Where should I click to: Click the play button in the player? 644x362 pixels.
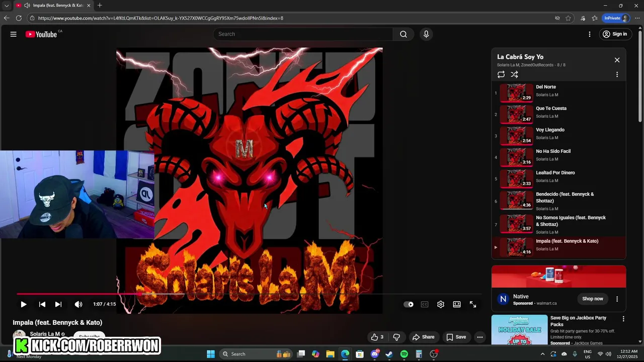click(x=23, y=304)
